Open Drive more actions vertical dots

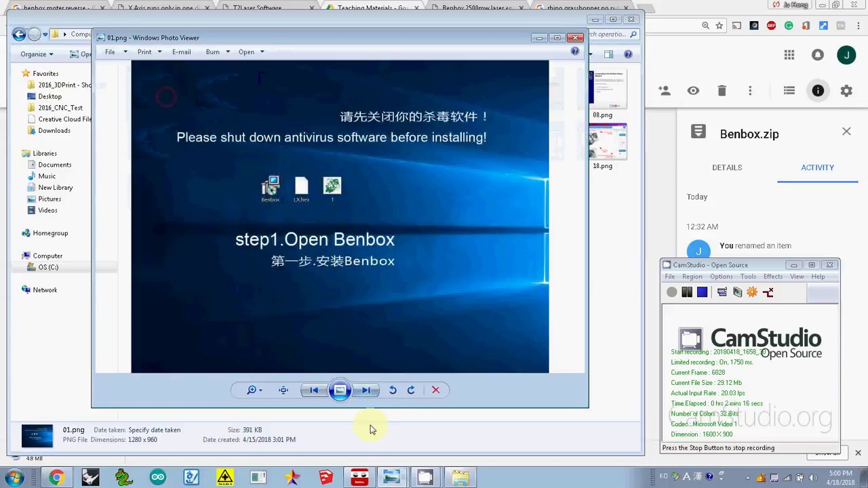(750, 90)
